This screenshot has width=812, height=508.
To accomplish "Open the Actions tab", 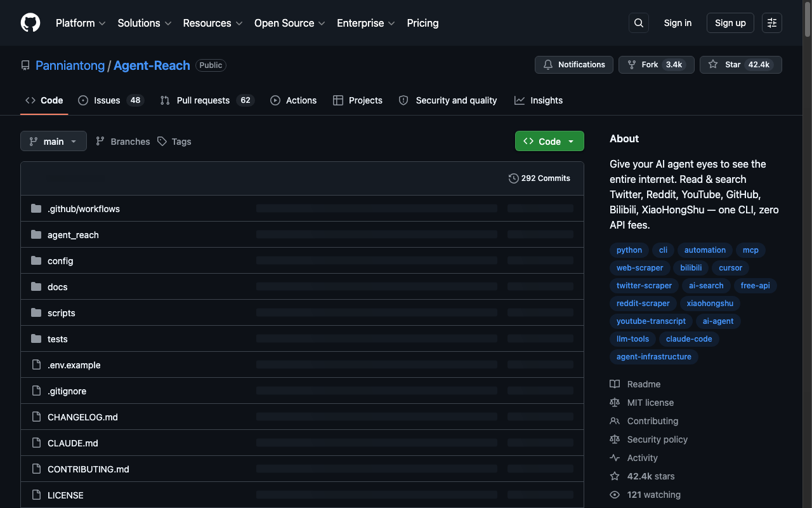I will 293,100.
